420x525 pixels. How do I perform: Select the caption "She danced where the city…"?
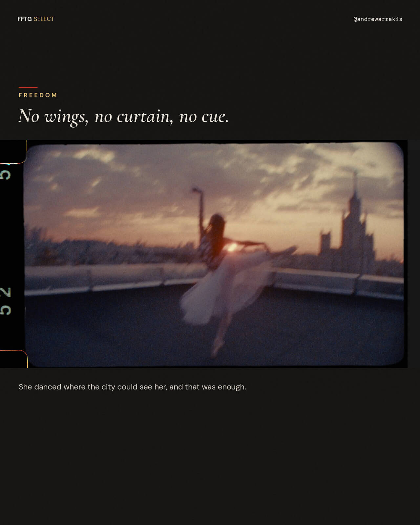click(132, 387)
